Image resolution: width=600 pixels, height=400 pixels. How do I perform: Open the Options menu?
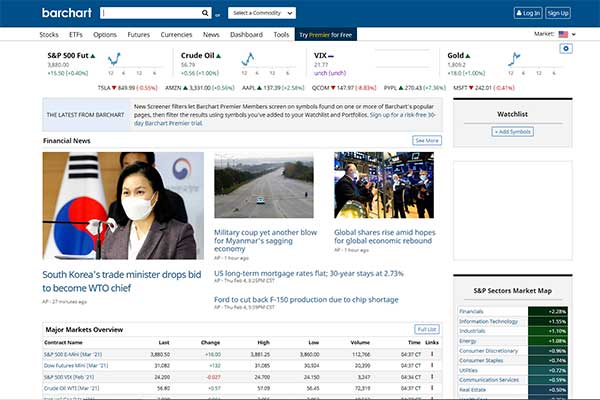point(105,34)
